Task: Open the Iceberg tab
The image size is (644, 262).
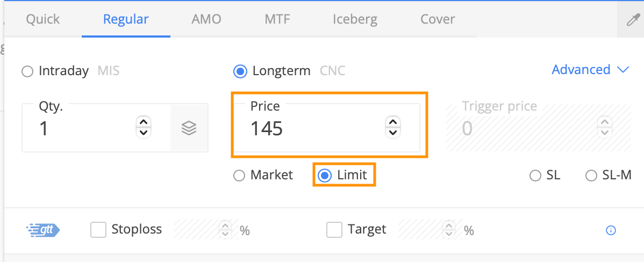Action: tap(355, 19)
